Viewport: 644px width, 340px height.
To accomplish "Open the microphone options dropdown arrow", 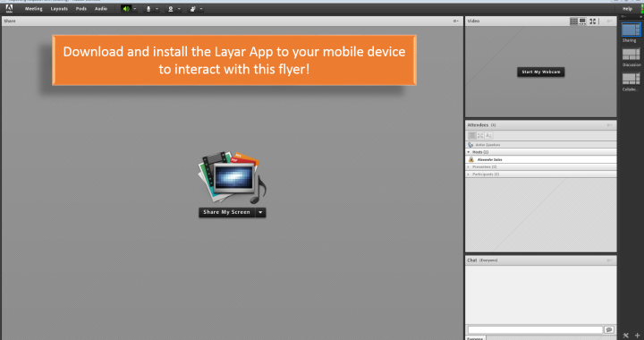I will (157, 9).
